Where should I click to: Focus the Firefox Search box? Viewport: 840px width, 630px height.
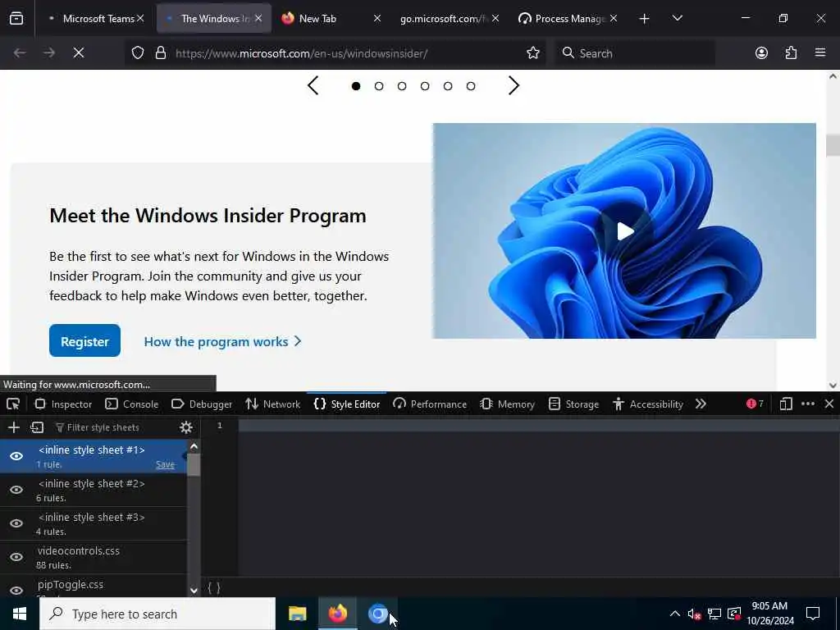pyautogui.click(x=635, y=53)
